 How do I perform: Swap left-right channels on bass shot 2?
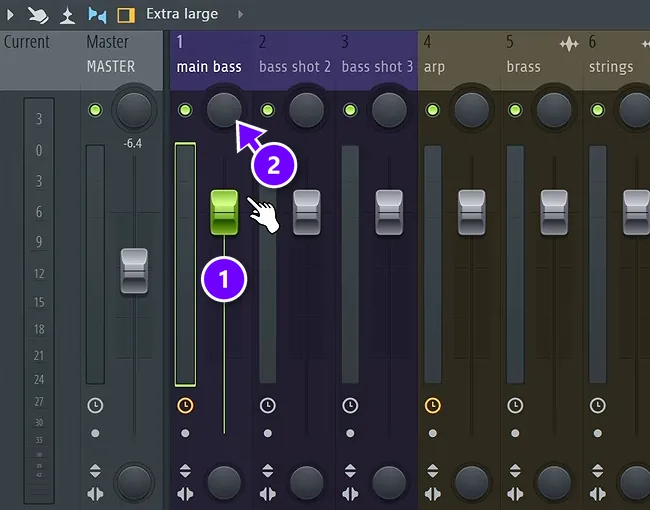(x=267, y=494)
